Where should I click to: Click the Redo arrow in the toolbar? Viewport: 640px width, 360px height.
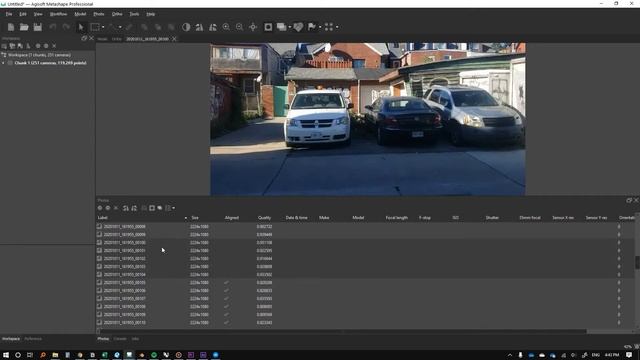point(66,27)
